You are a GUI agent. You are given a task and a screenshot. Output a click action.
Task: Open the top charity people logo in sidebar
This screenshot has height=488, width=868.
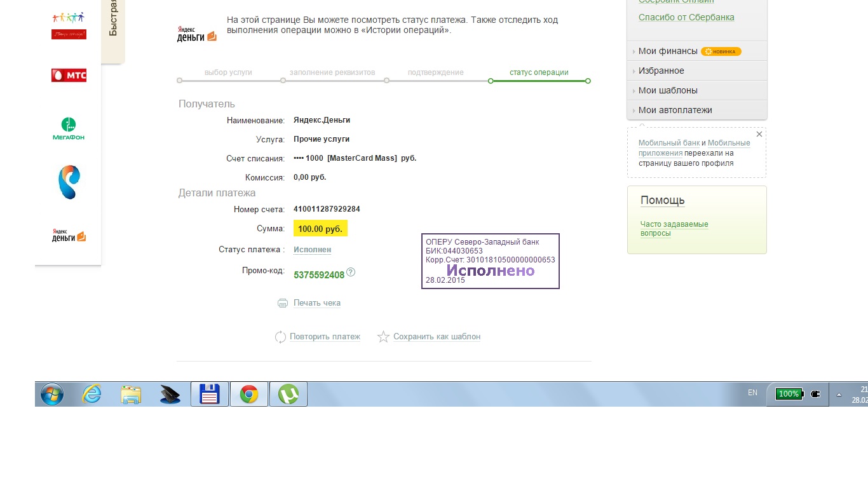69,25
